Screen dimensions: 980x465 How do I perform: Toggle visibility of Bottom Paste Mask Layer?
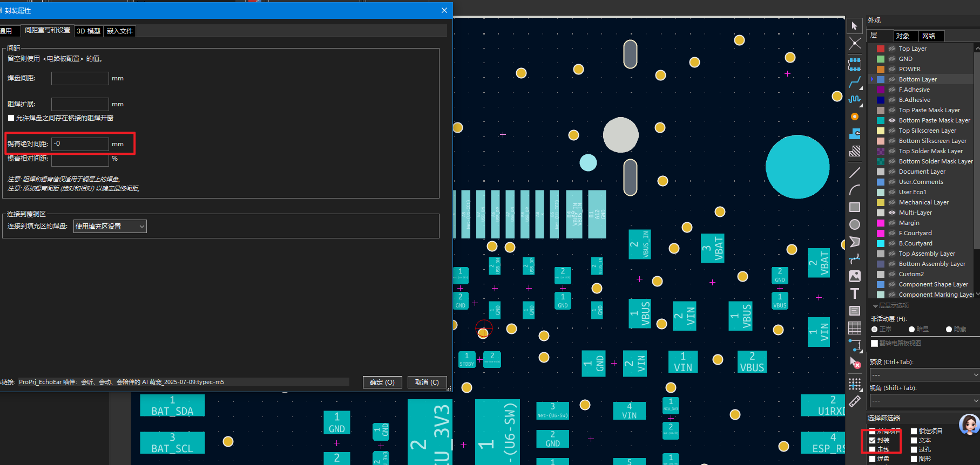point(892,120)
